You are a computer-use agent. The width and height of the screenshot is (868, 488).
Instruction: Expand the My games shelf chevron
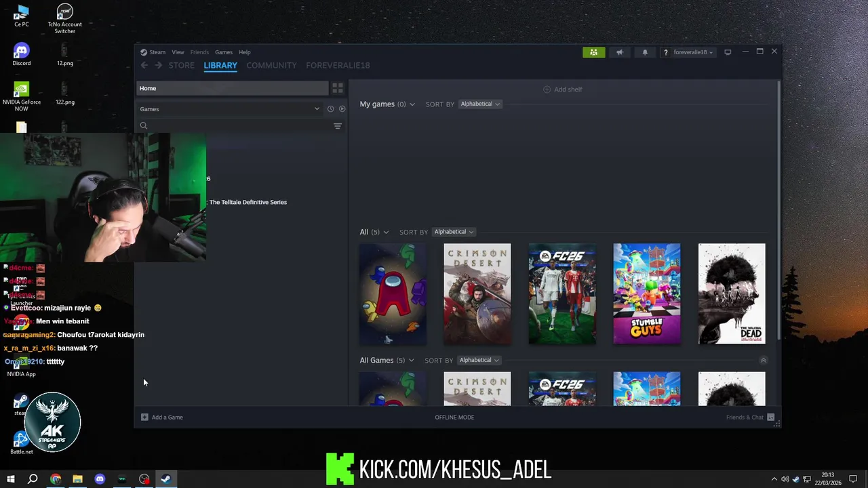point(412,104)
